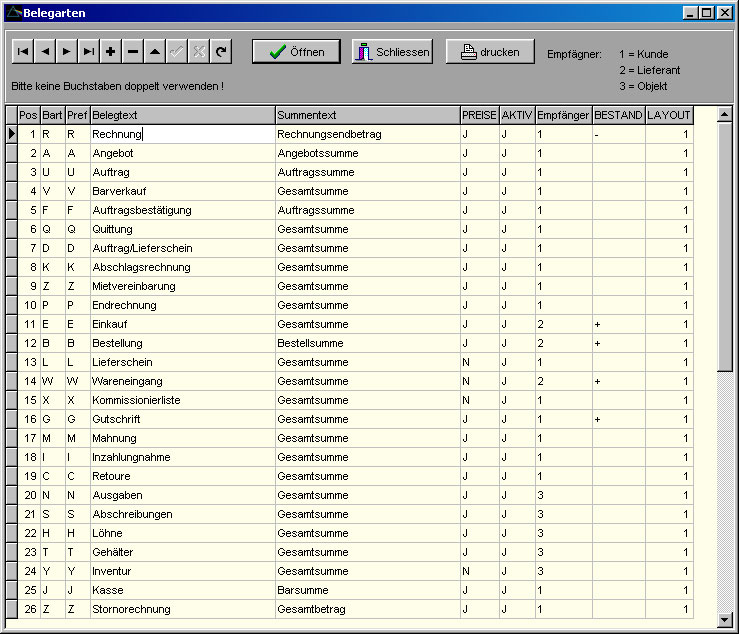Jump to the last record button
The width and height of the screenshot is (739, 634).
[89, 51]
